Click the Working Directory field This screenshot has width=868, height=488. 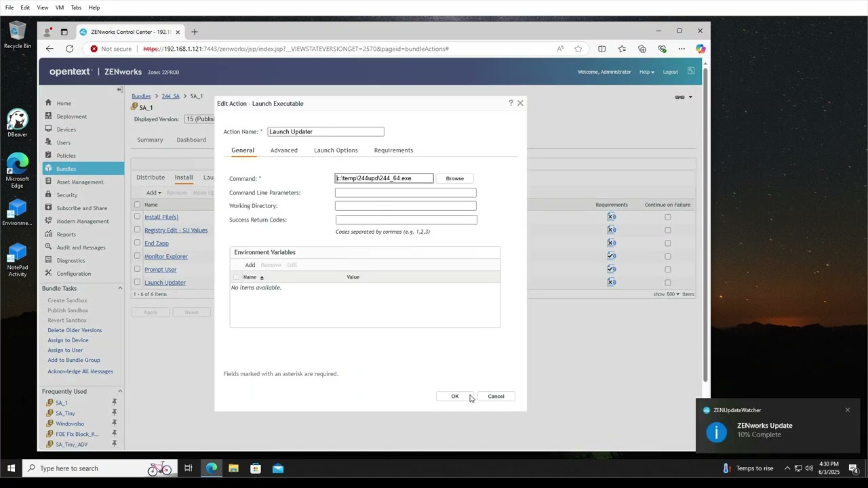point(406,206)
